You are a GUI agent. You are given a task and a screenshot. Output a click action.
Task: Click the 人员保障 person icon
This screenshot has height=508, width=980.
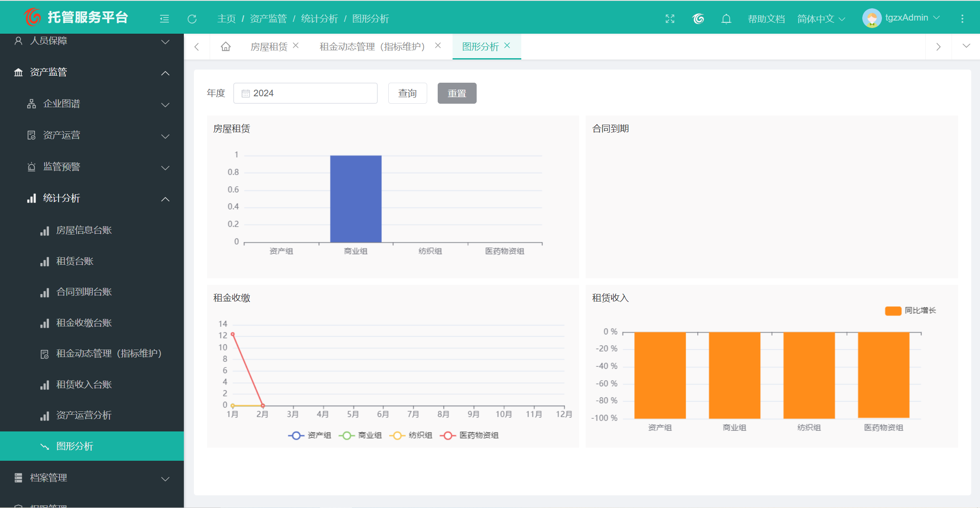(18, 41)
